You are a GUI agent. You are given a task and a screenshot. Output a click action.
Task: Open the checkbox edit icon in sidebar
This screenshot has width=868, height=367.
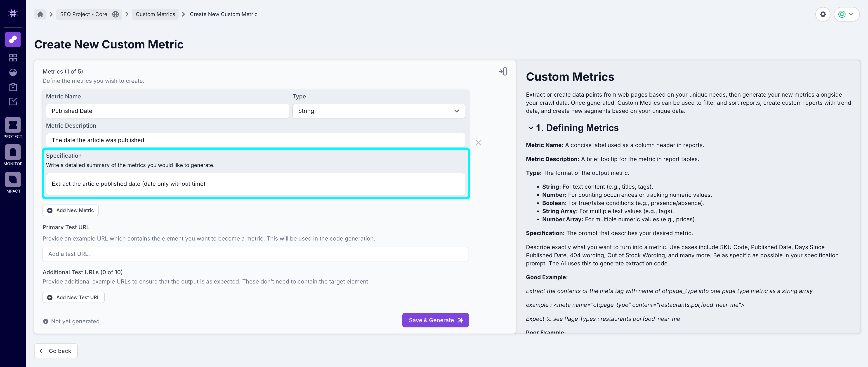(13, 102)
